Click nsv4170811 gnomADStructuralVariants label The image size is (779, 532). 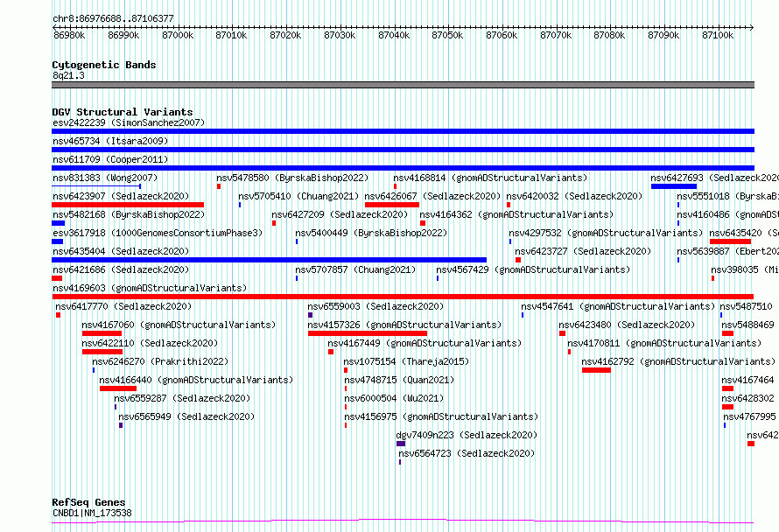(664, 343)
